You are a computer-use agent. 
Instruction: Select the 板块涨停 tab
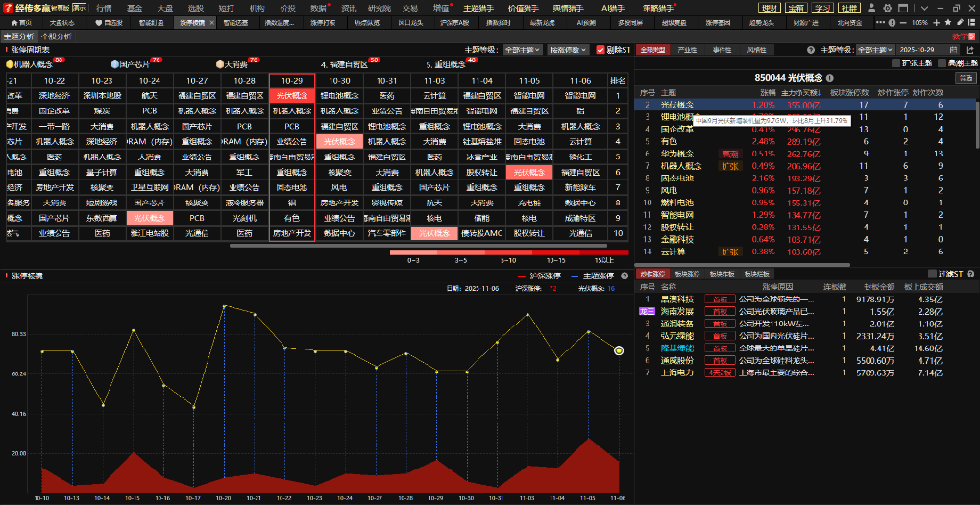687,275
